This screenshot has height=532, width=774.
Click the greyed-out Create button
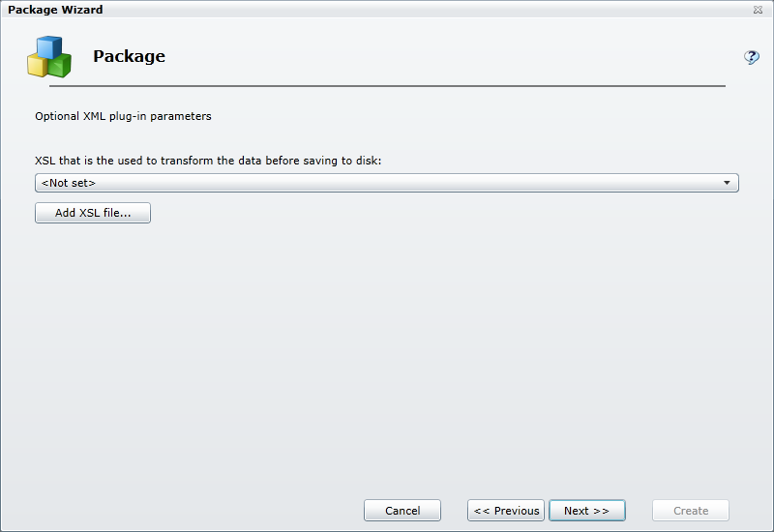691,511
